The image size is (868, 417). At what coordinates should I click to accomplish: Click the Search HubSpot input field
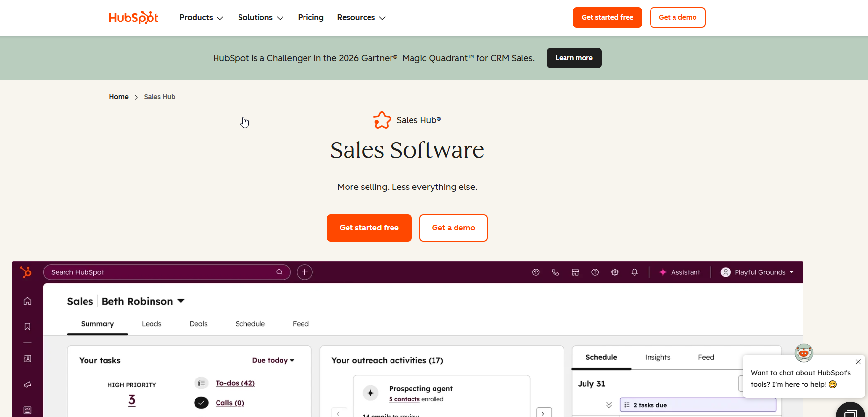click(x=167, y=272)
